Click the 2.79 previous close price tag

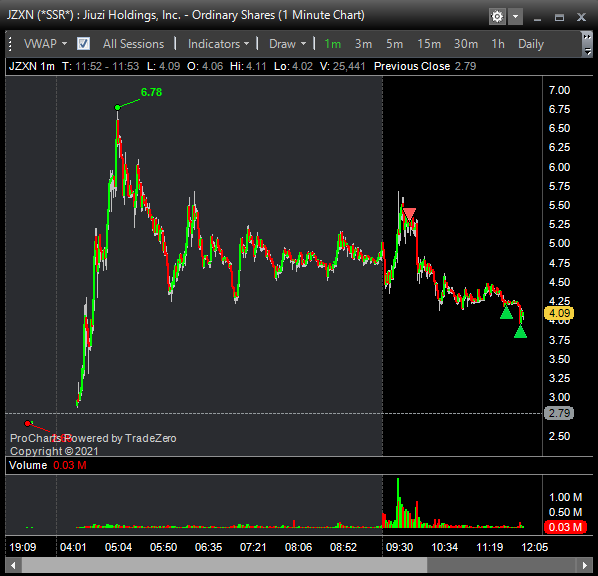coord(559,413)
